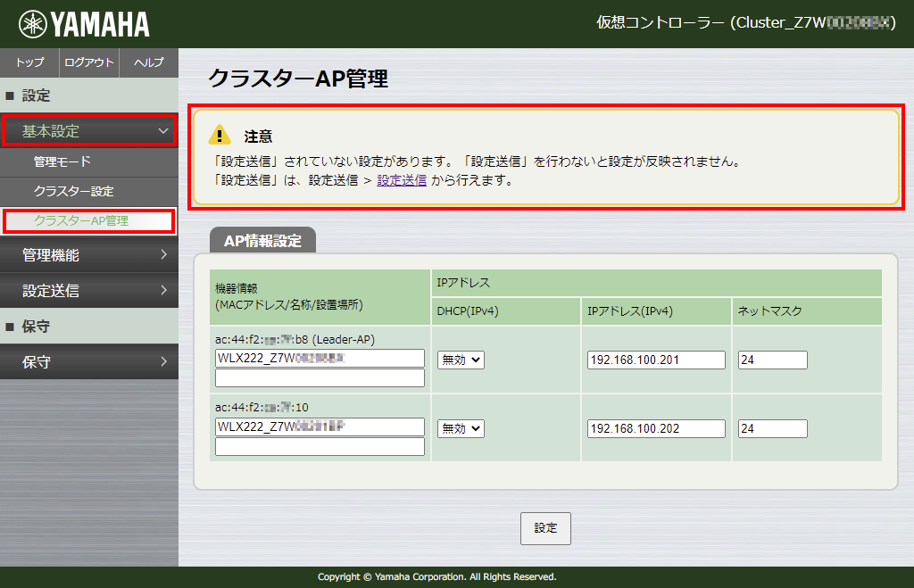The height and width of the screenshot is (588, 914).
Task: Click ログアウト to log out
Action: [x=89, y=62]
